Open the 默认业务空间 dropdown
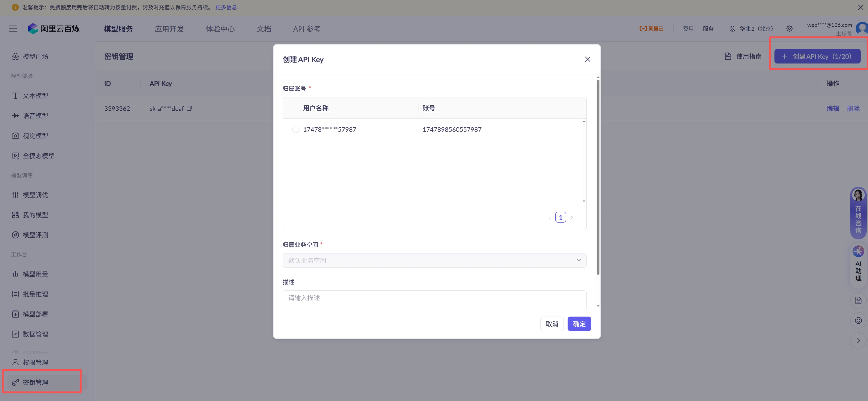 434,260
